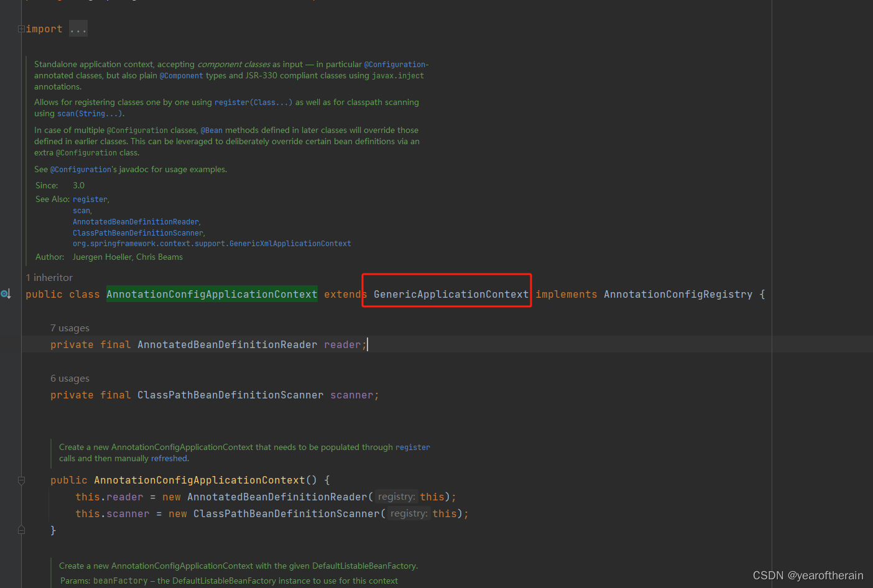Click the implementations gutter icon beside the class declaration

click(x=6, y=294)
